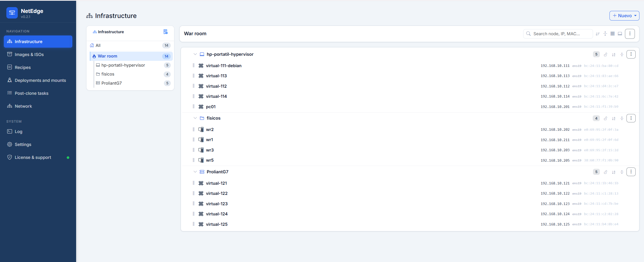Image resolution: width=644 pixels, height=262 pixels.
Task: Click collapse-arrows icon on ProliantG7 group
Action: click(x=622, y=172)
